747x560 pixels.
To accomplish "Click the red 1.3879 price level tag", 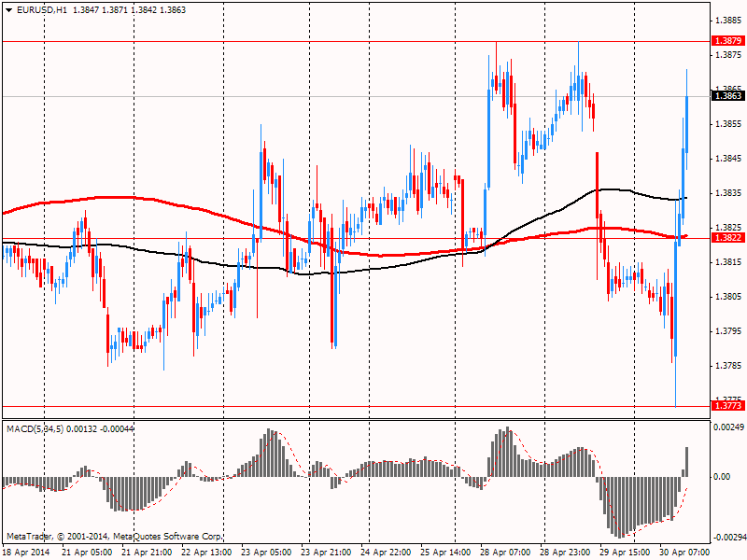I will pyautogui.click(x=727, y=41).
